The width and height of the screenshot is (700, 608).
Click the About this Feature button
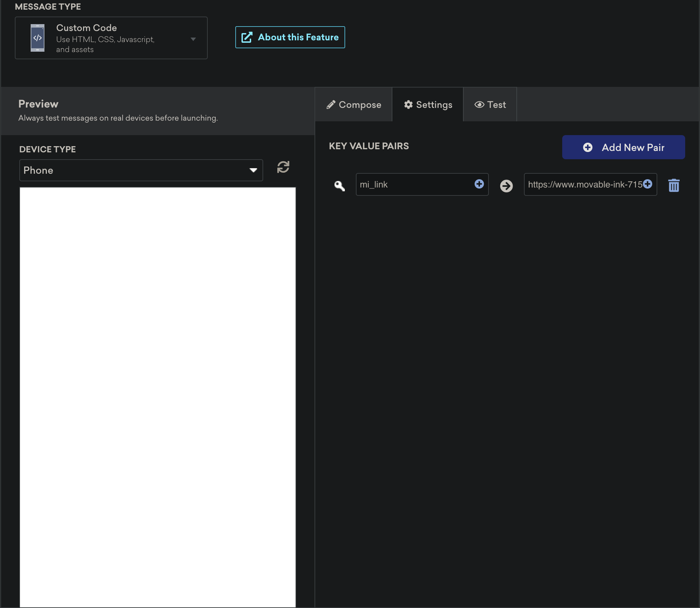click(289, 37)
